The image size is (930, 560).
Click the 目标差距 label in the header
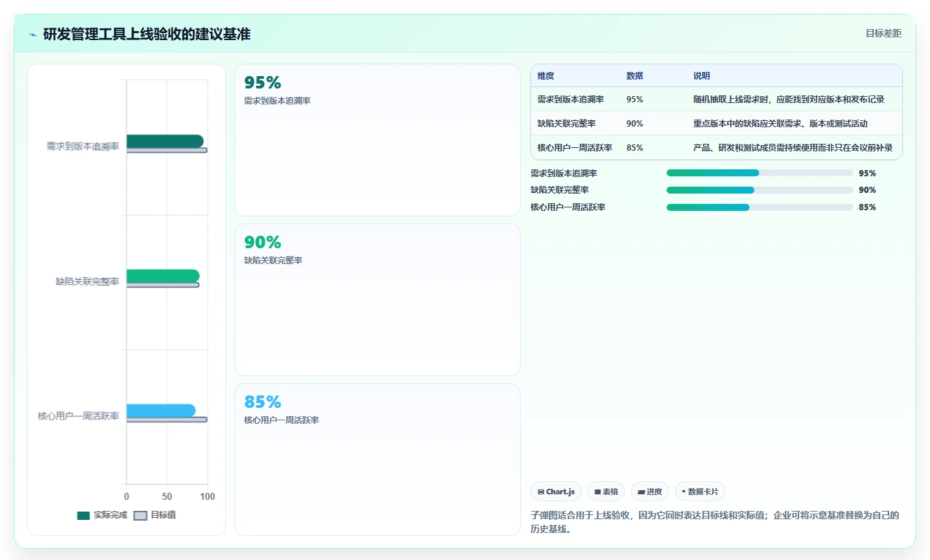[x=884, y=33]
